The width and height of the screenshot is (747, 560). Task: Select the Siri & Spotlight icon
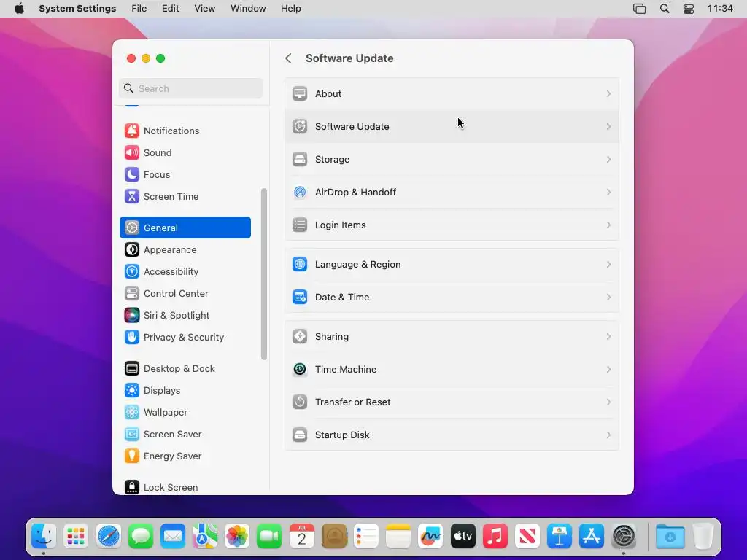132,315
